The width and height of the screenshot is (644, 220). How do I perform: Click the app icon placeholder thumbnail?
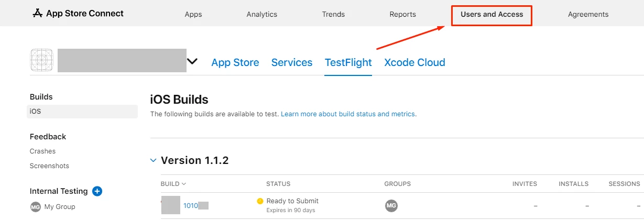[x=42, y=60]
